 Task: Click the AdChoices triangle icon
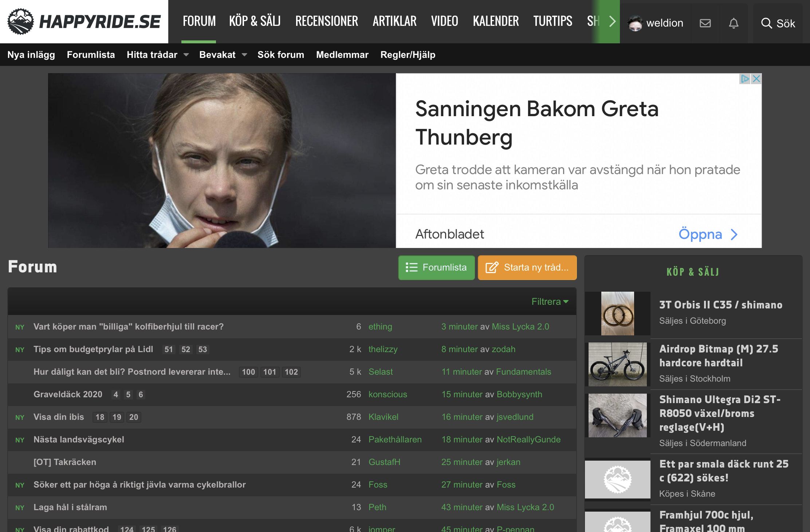pos(745,79)
